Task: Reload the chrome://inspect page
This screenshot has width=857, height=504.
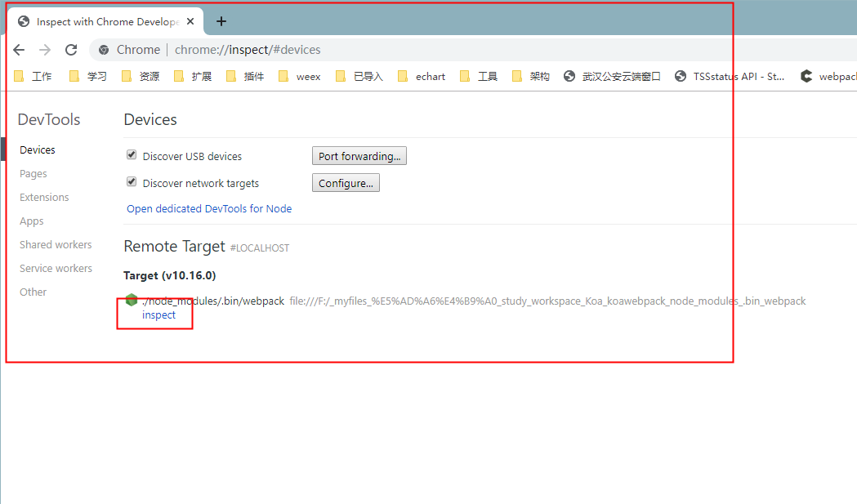Action: coord(71,50)
